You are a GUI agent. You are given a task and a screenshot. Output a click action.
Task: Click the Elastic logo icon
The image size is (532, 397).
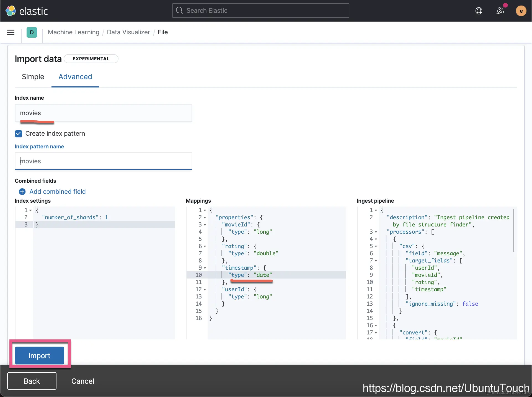click(x=11, y=11)
